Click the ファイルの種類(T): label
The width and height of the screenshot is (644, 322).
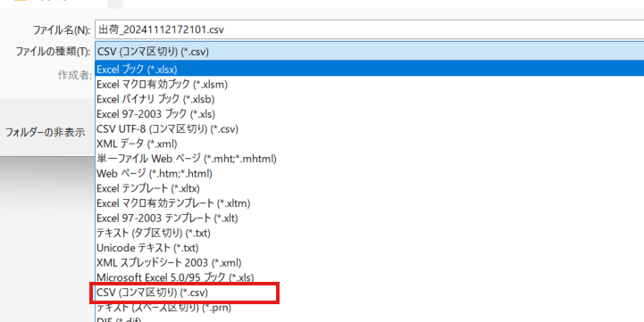coord(53,52)
